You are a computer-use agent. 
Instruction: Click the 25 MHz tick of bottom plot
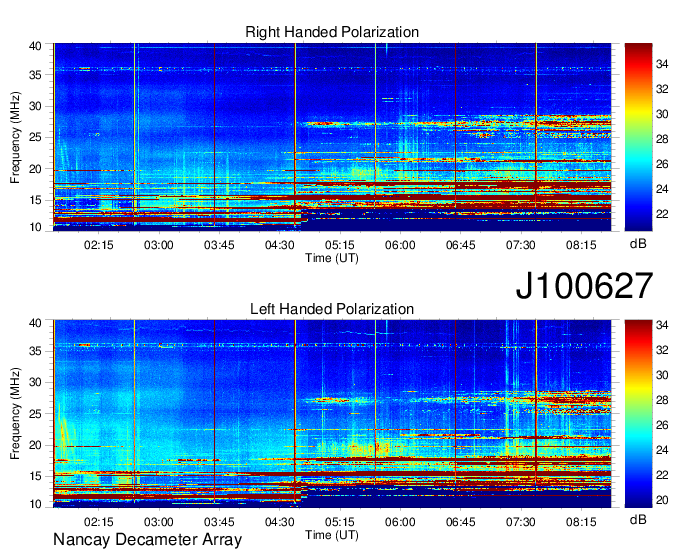coord(35,414)
